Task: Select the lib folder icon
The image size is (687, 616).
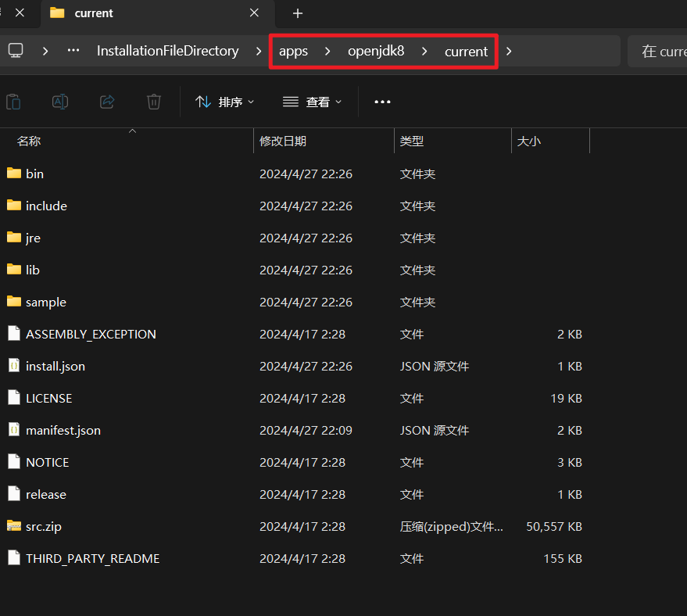Action: click(14, 269)
